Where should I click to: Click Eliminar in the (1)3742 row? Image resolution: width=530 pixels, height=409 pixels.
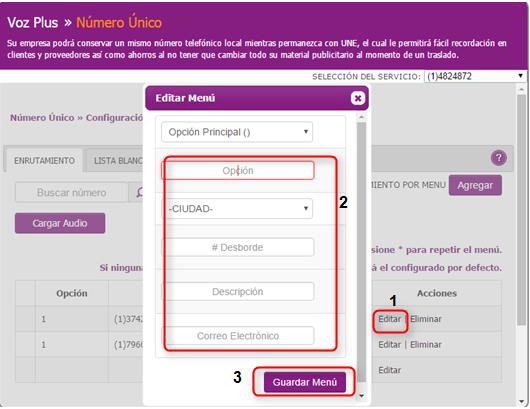[426, 319]
